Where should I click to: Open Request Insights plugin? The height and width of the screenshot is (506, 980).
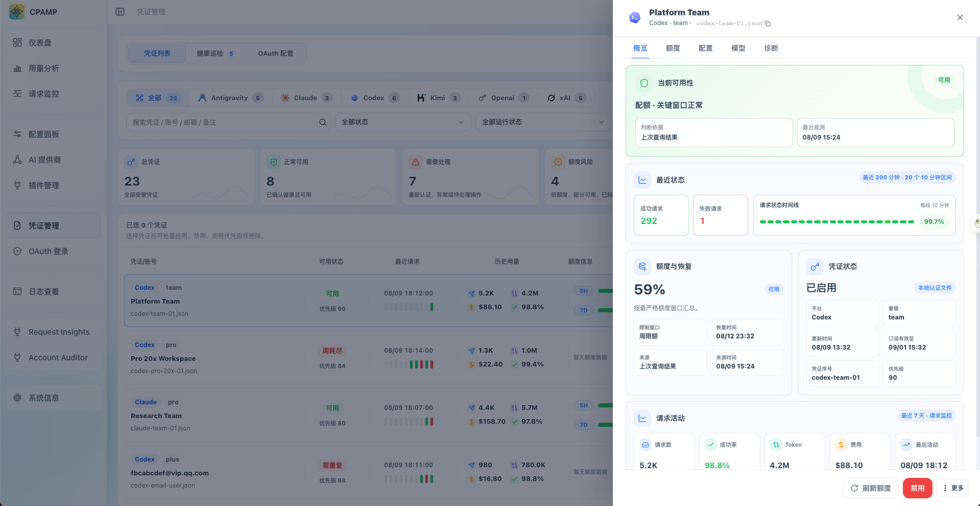point(53,332)
